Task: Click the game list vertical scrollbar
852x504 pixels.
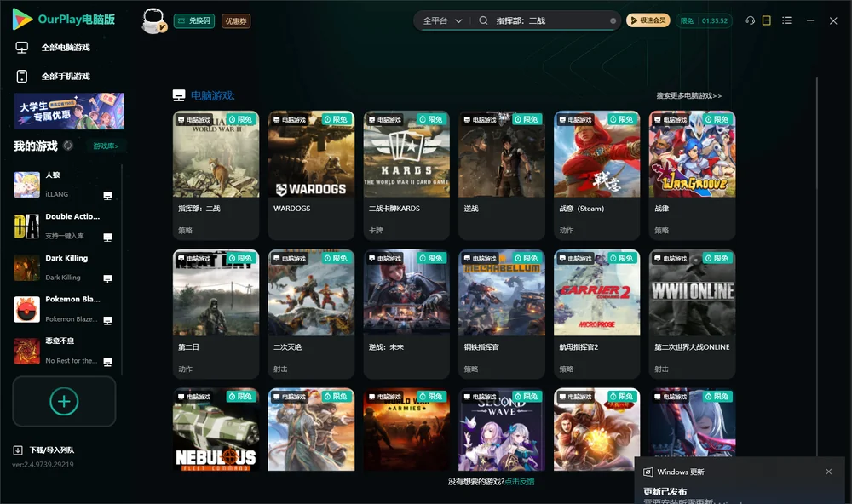Action: 817,266
